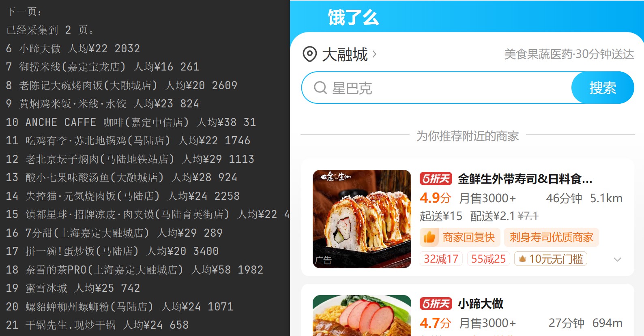This screenshot has height=336, width=644.
Task: Select console line '13 酸小七果味酸汤鱼'
Action: (122, 178)
